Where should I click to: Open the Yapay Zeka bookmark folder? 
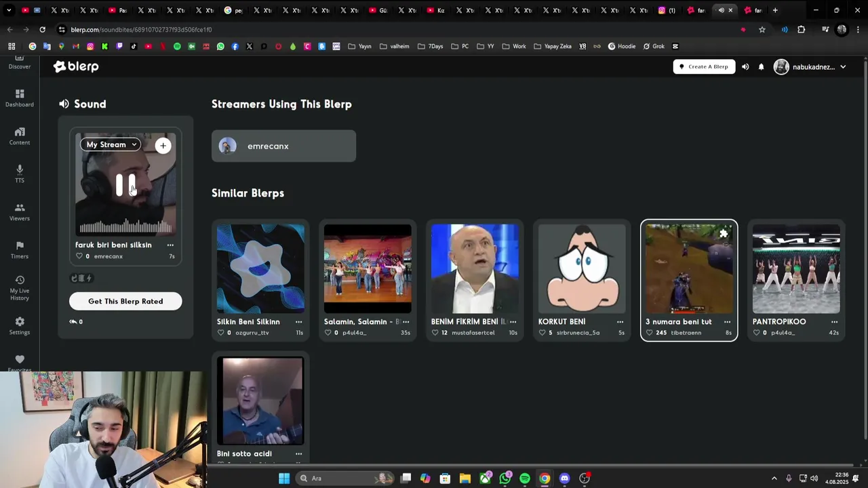[553, 46]
